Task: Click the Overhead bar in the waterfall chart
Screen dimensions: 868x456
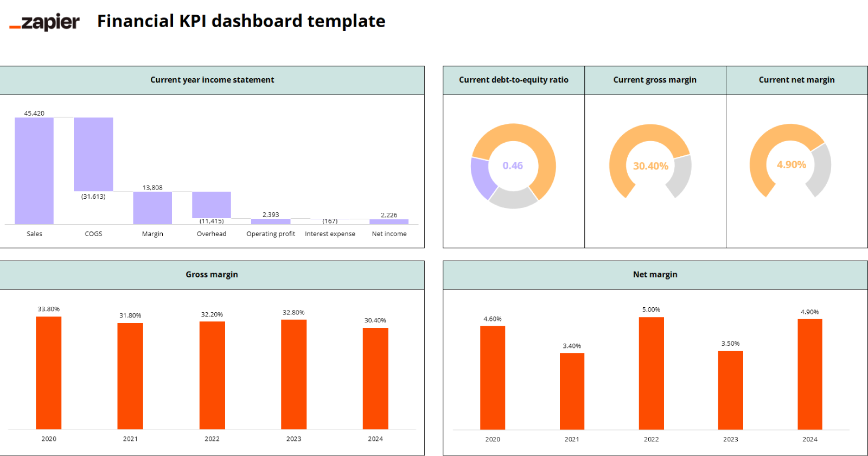Action: click(212, 205)
